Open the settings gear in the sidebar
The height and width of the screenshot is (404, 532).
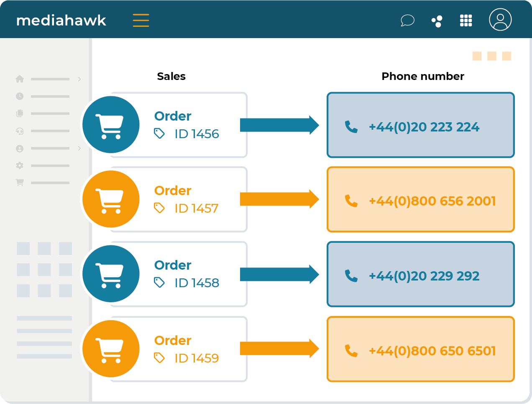20,165
